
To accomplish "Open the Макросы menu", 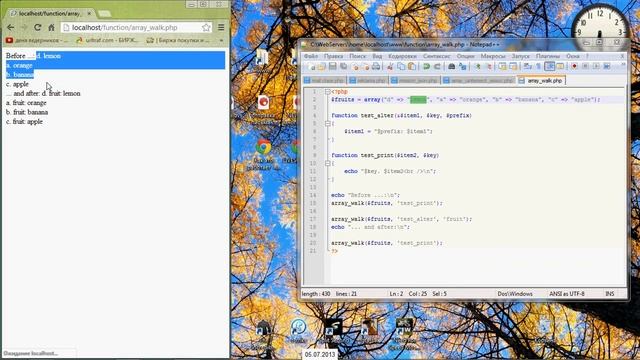I will tap(493, 56).
